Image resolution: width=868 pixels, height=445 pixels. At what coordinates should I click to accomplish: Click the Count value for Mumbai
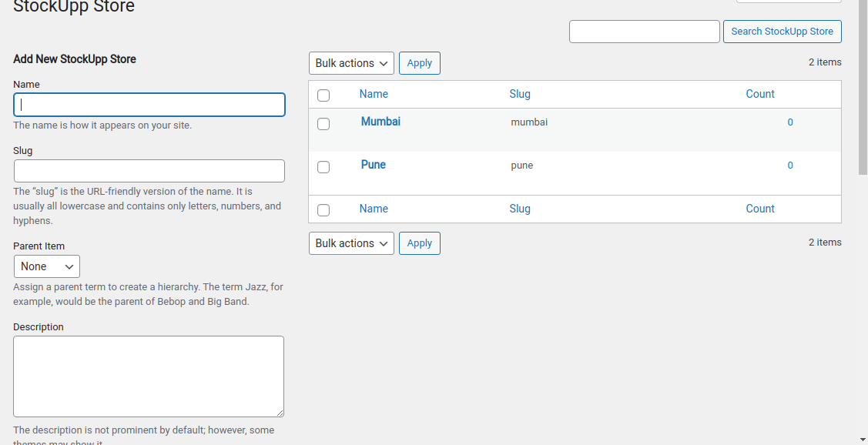coord(790,122)
